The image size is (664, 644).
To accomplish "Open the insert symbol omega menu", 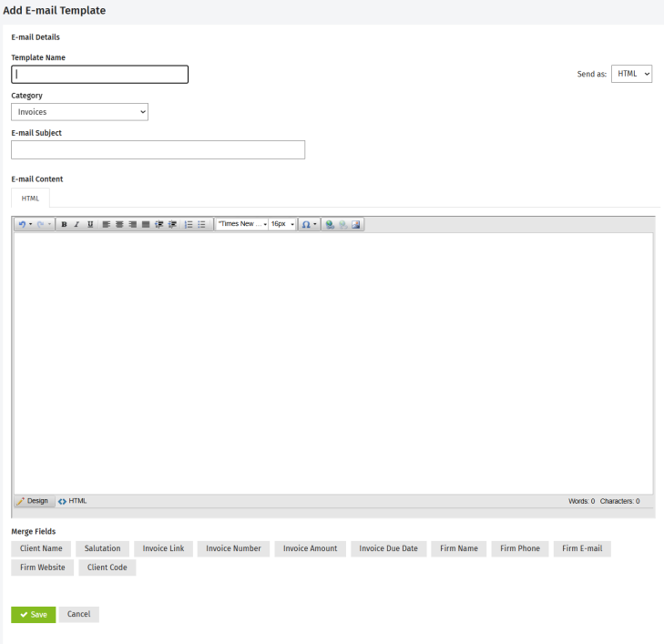I will [x=310, y=224].
